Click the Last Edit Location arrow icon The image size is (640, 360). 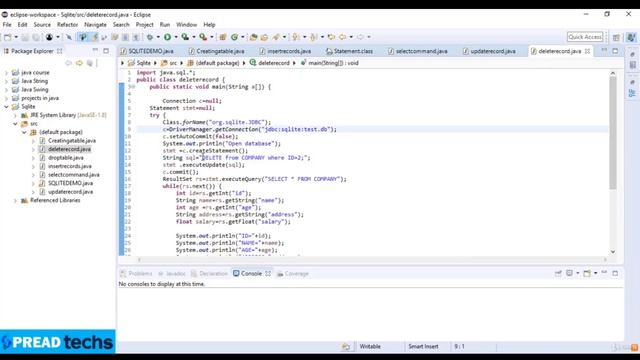[331, 37]
